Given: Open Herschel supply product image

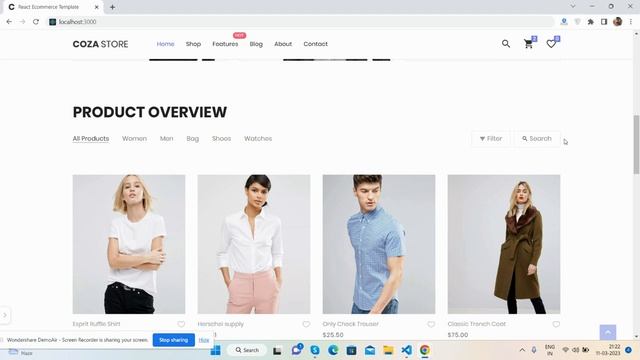Looking at the screenshot, I should click(254, 244).
